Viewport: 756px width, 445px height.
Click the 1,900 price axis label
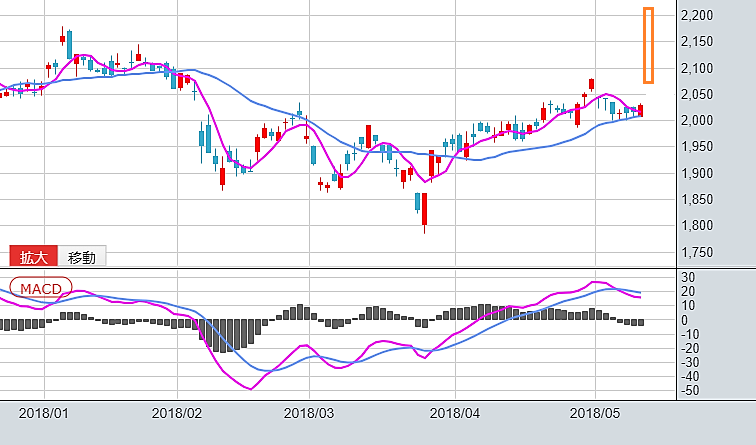pos(697,173)
